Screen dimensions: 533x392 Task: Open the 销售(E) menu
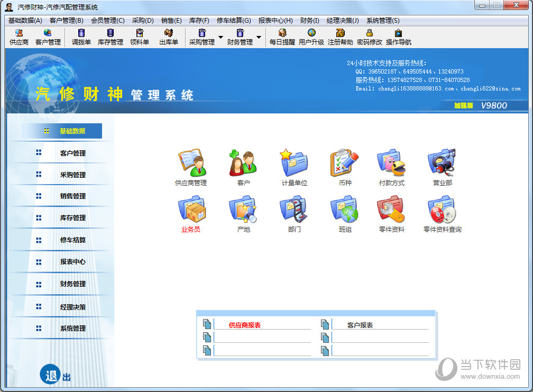[x=171, y=21]
